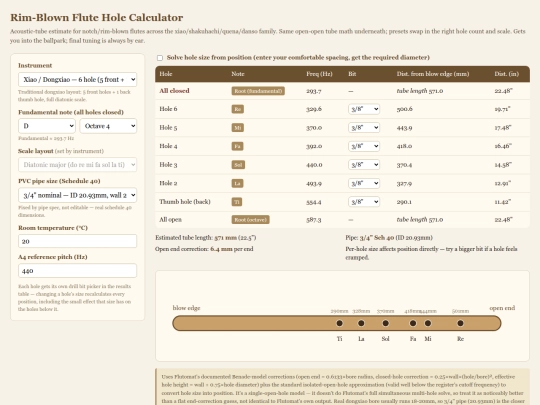Click the 587.3 frequency value
The height and width of the screenshot is (405, 540).
tap(314, 220)
